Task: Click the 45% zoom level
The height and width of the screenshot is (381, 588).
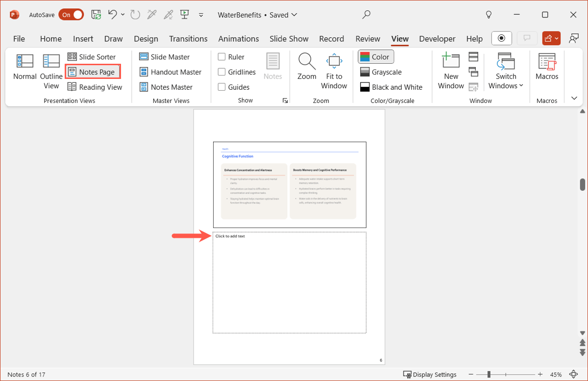Action: [556, 375]
